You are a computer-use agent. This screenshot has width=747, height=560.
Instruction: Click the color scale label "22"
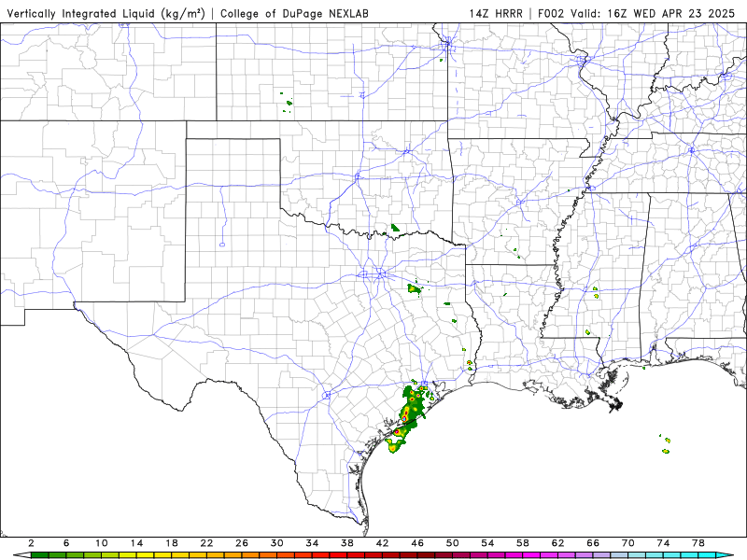click(206, 543)
